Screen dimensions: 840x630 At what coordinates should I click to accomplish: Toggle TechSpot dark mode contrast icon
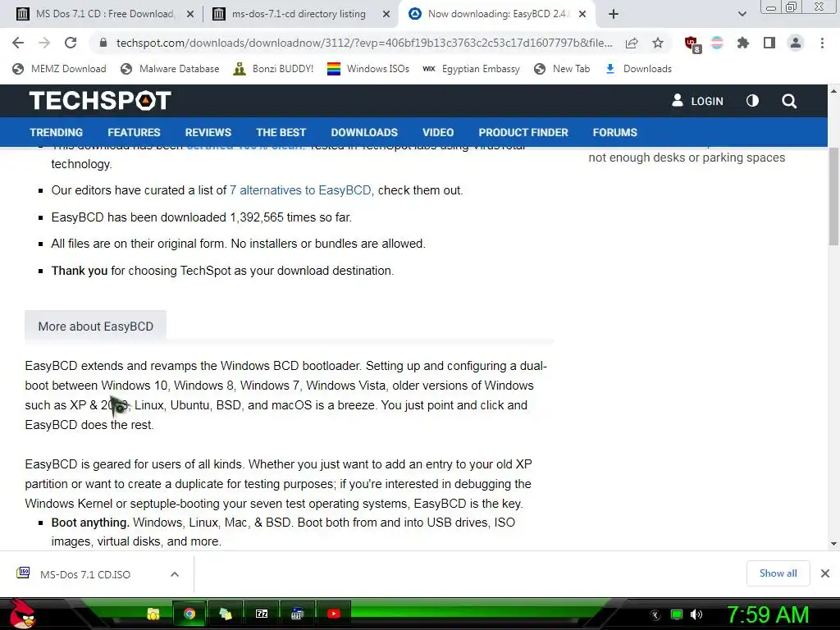coord(752,101)
